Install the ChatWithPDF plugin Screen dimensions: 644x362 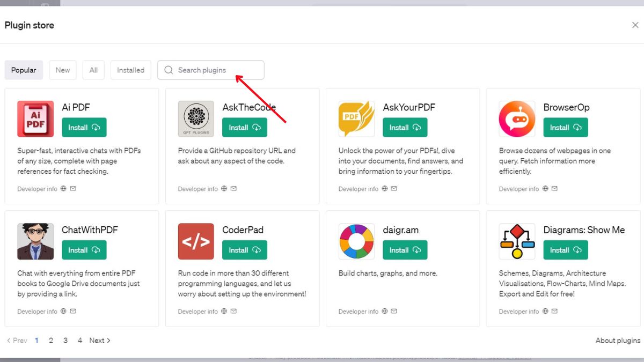(84, 250)
